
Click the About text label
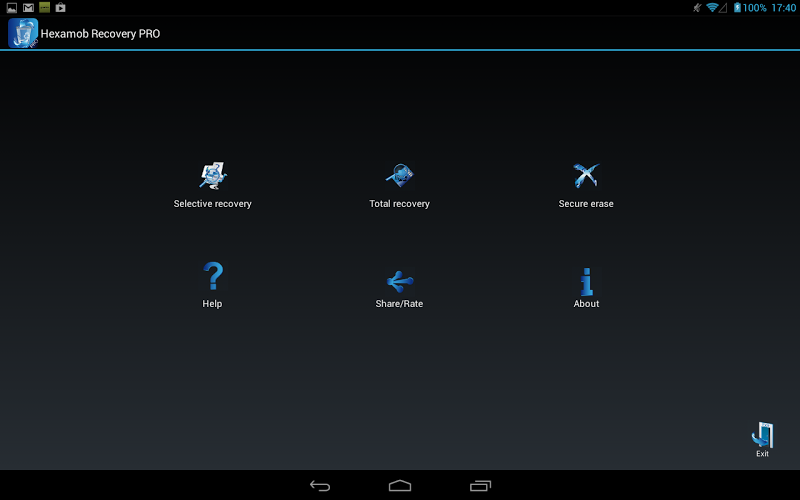pyautogui.click(x=586, y=304)
